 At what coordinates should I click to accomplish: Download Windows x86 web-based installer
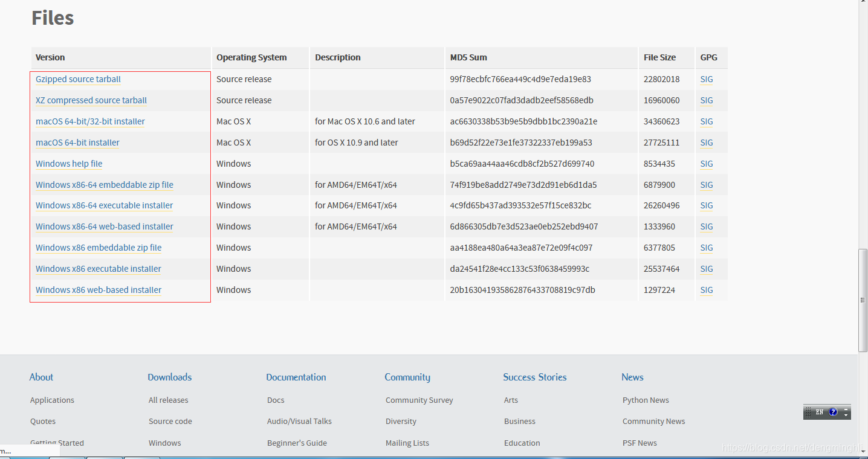click(99, 290)
